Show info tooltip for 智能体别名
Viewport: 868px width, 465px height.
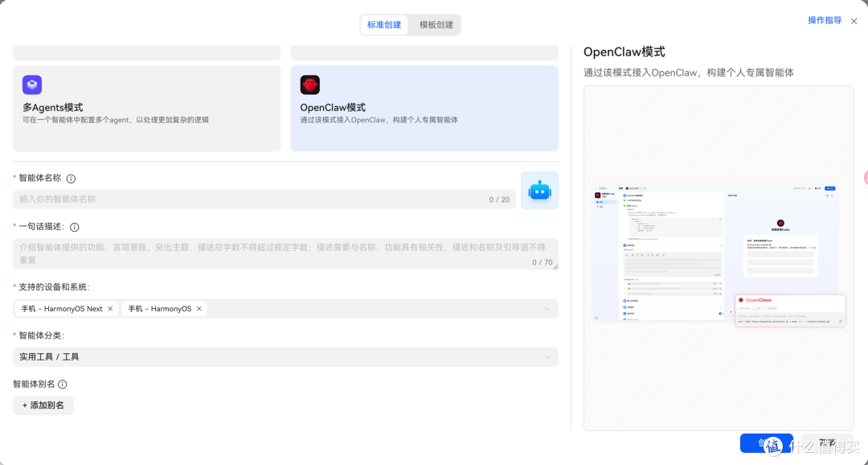[x=63, y=384]
